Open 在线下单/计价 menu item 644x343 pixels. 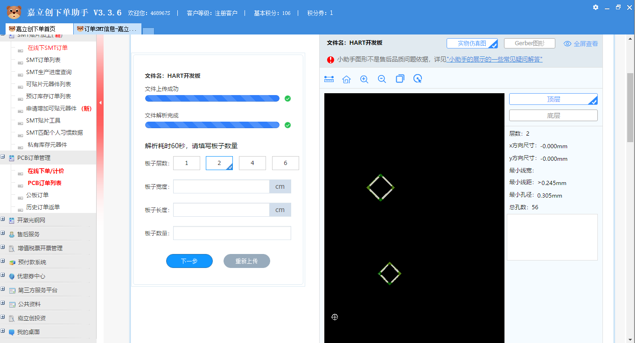click(x=46, y=171)
